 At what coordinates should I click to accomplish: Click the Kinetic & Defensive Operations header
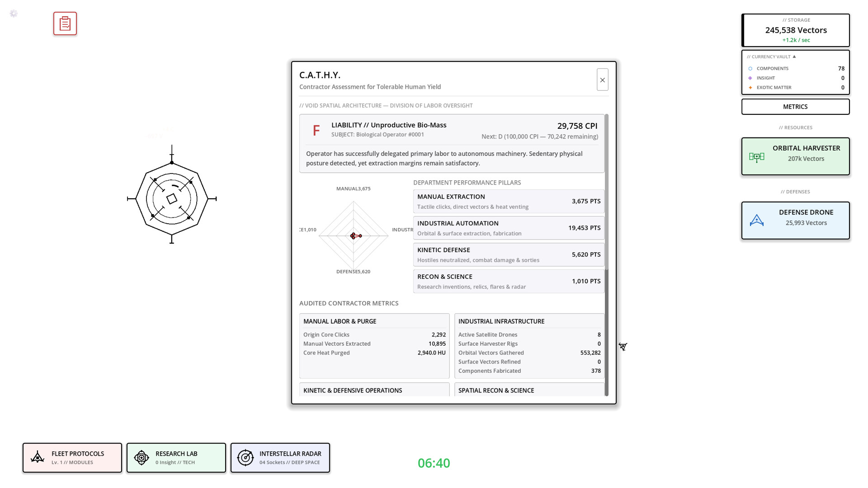[353, 390]
